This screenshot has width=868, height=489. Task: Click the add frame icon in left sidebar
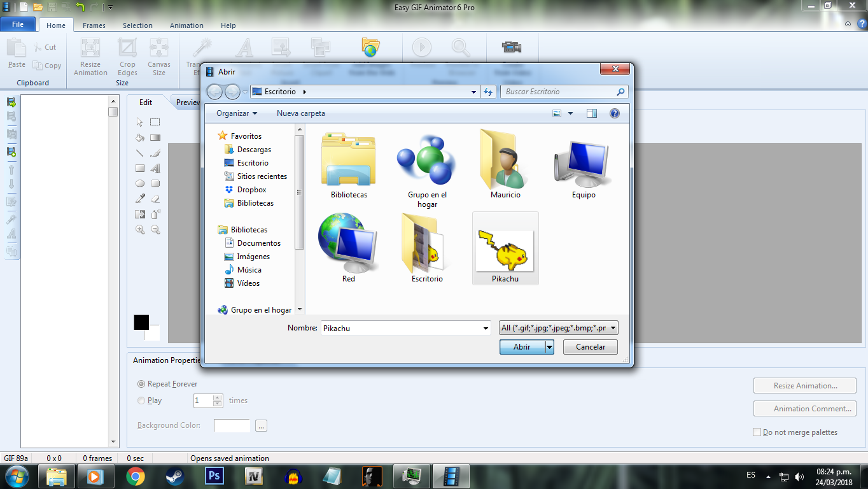point(11,152)
